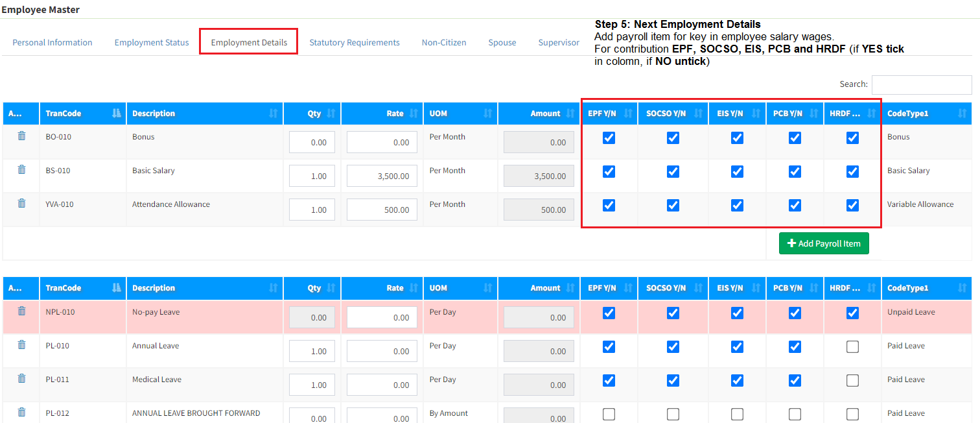
Task: Click trash icon beside Annual Leave PL-010
Action: (x=21, y=344)
